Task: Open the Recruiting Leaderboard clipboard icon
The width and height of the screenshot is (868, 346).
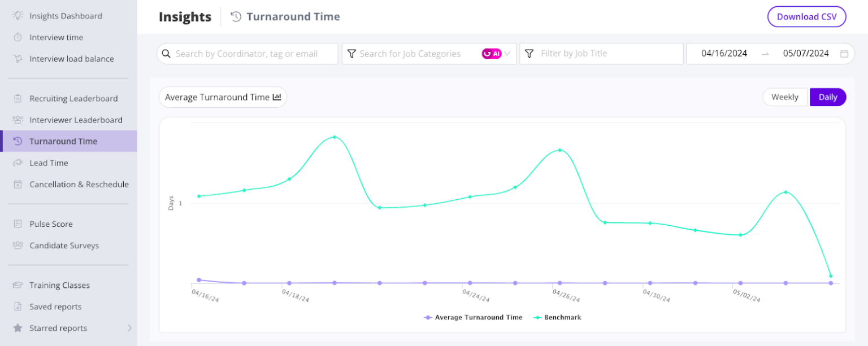Action: pos(18,98)
